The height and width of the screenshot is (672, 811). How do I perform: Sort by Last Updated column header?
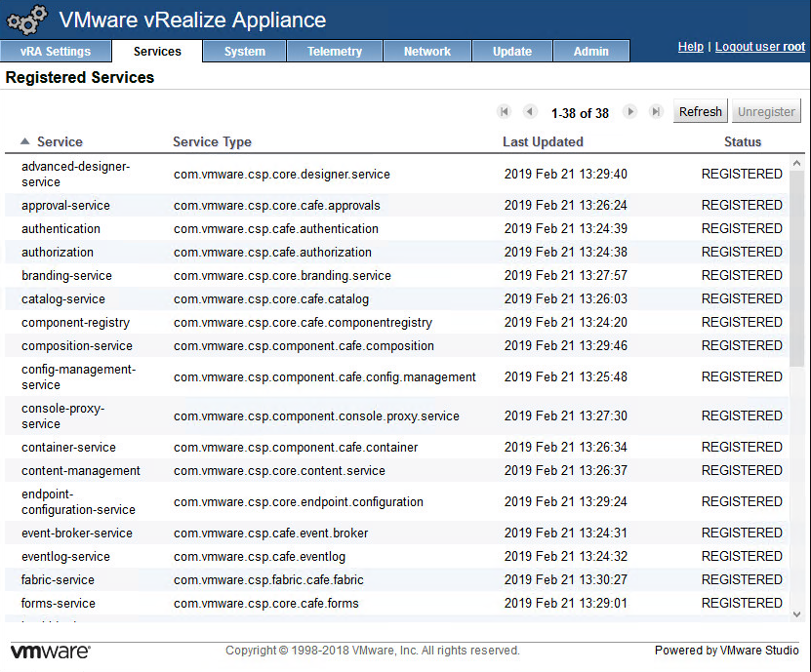point(543,141)
